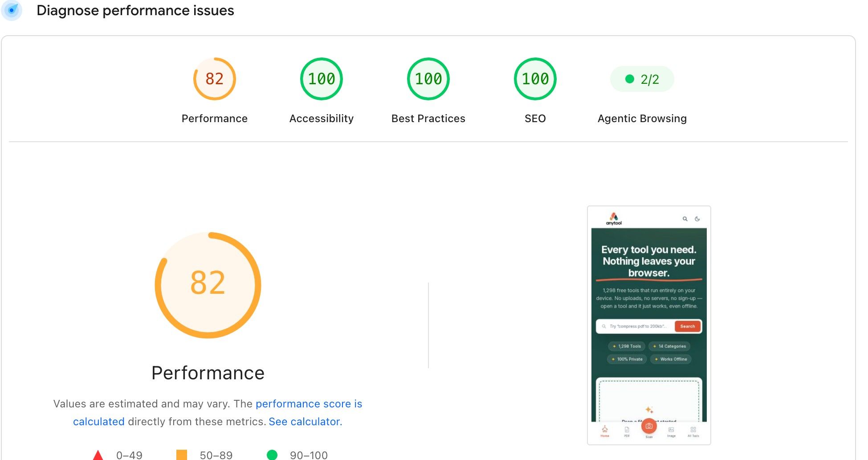Click the orange Search button in the screenshot
The image size is (868, 460).
(688, 326)
